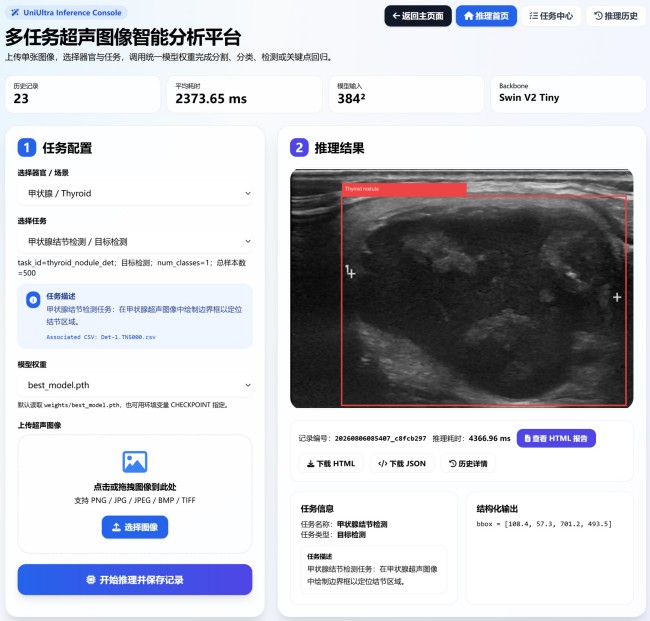Click 任务类型: 目标检测 text
The width and height of the screenshot is (650, 621).
333,535
